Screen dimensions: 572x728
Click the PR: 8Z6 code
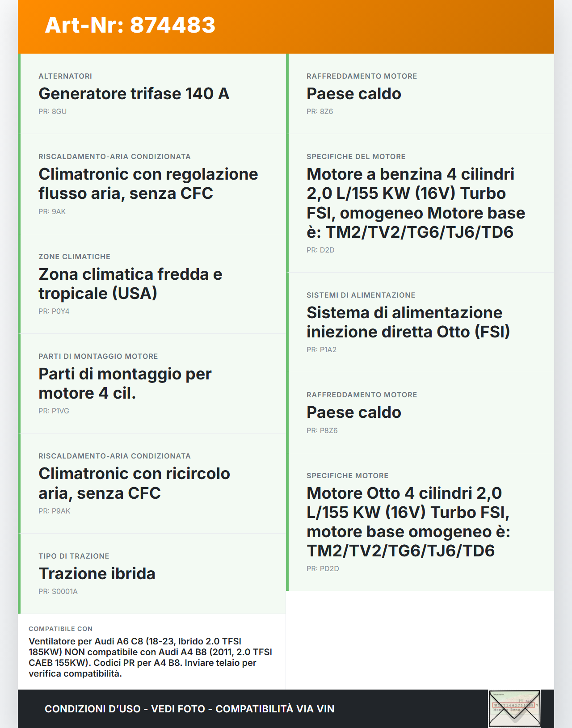[x=320, y=112]
